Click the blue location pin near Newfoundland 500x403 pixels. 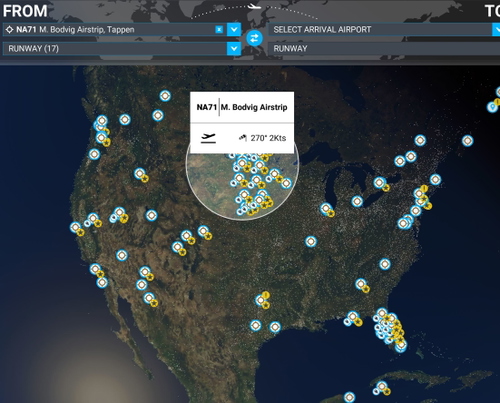492,107
